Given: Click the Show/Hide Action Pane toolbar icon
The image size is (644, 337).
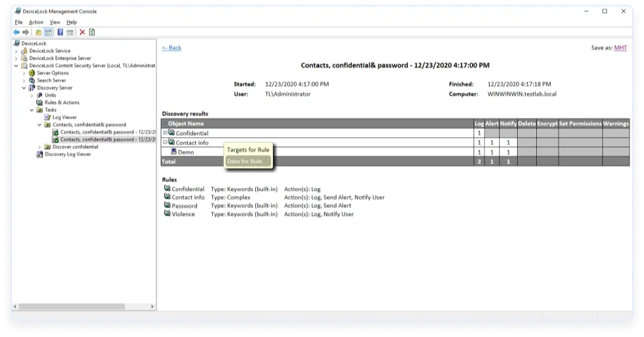Looking at the screenshot, I should 70,32.
